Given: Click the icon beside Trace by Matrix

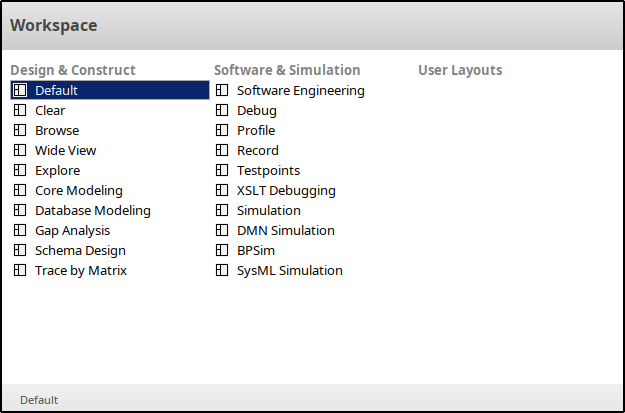Looking at the screenshot, I should [x=20, y=270].
